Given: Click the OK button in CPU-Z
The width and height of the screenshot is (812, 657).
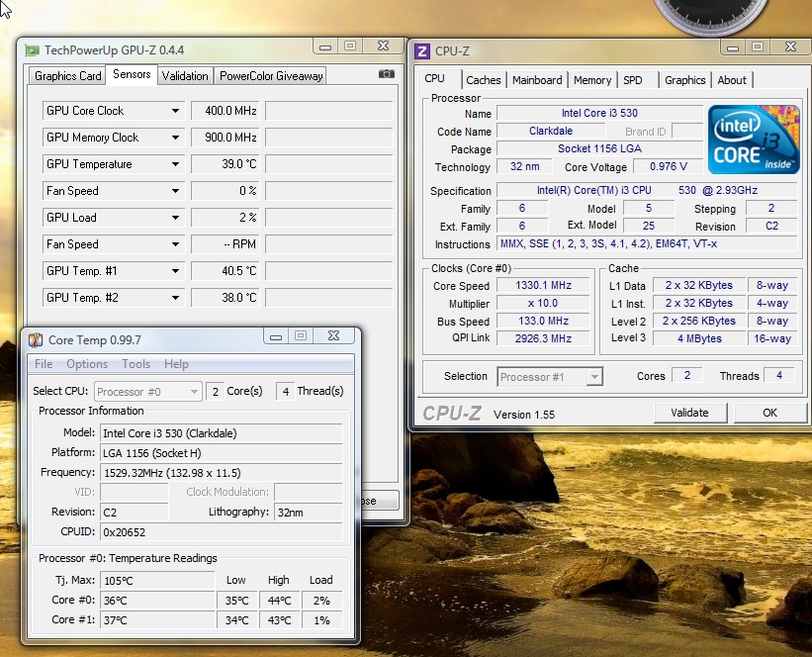Looking at the screenshot, I should [x=769, y=413].
